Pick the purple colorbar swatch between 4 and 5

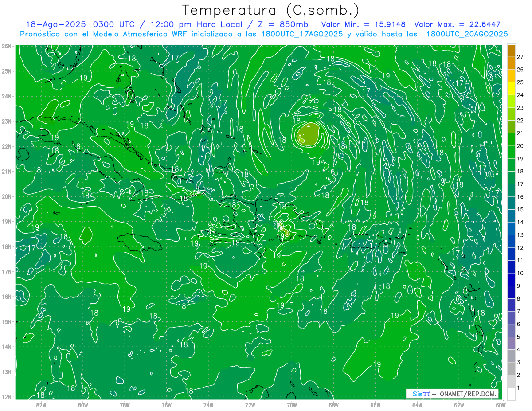[x=512, y=344]
